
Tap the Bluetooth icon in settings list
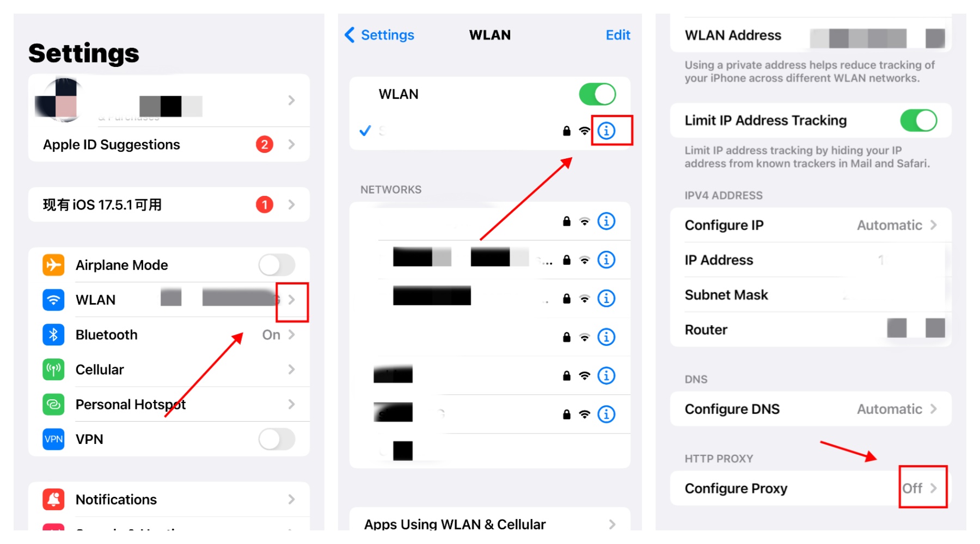(x=53, y=335)
